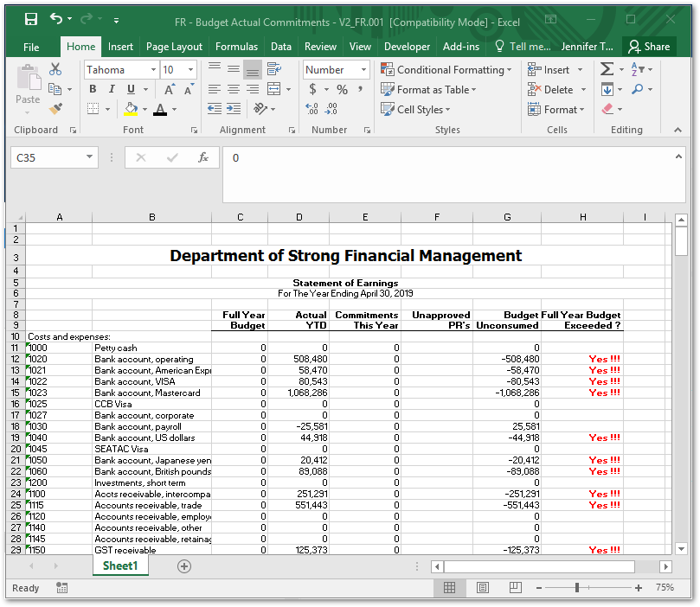Select the Format Painter brush
Image resolution: width=700 pixels, height=607 pixels.
[56, 110]
